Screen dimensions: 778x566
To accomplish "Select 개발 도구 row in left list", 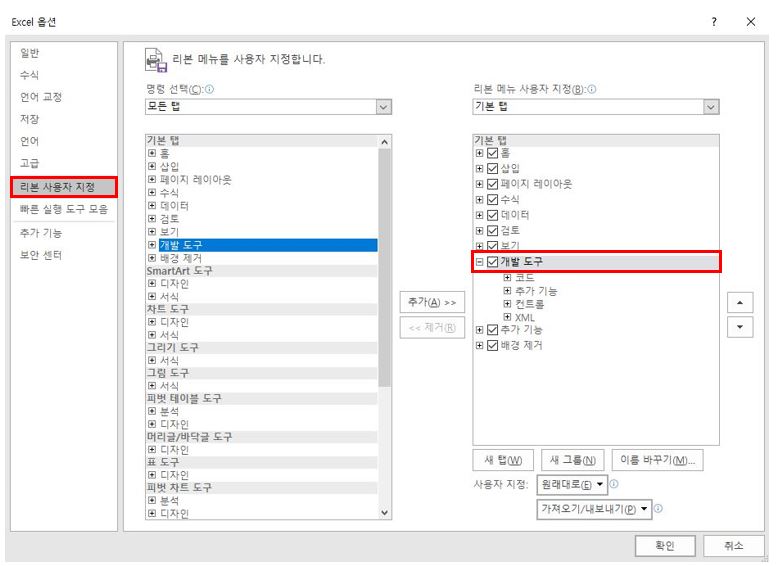I will [268, 245].
